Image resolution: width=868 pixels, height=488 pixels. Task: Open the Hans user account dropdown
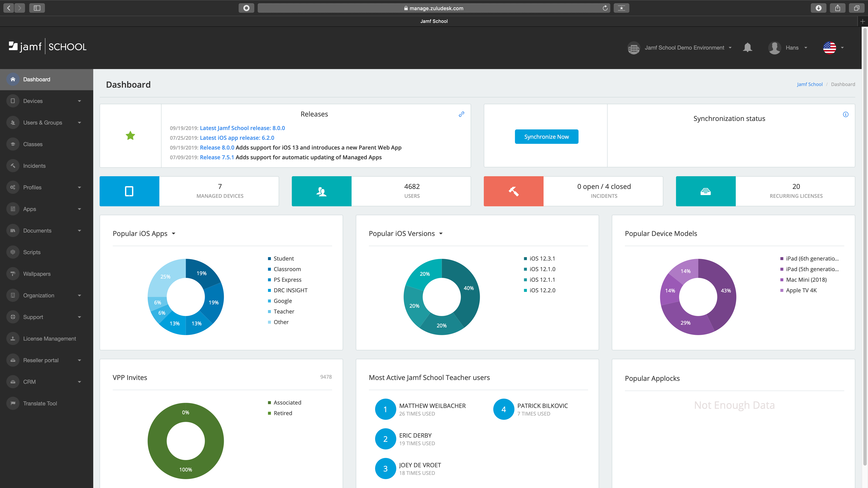[788, 48]
